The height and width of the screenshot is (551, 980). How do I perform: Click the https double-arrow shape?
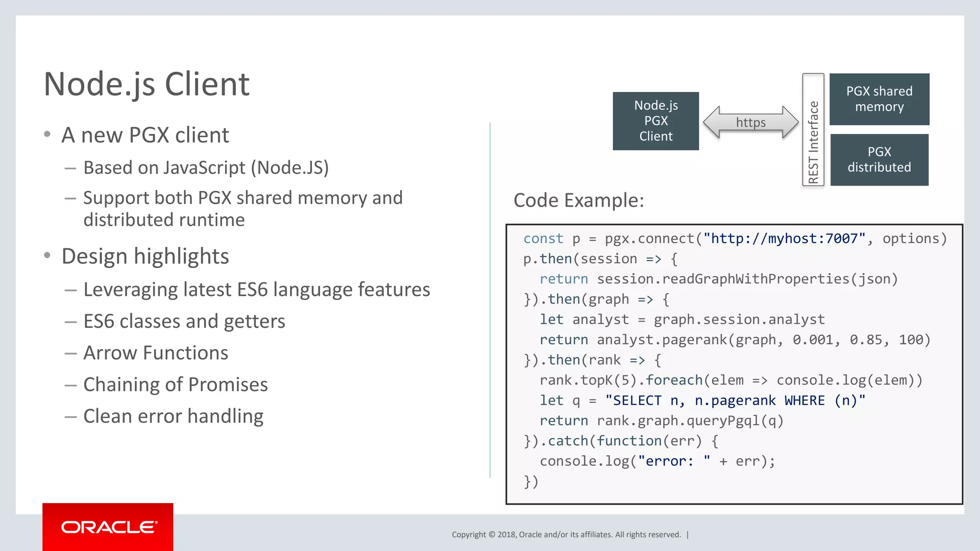tap(750, 122)
